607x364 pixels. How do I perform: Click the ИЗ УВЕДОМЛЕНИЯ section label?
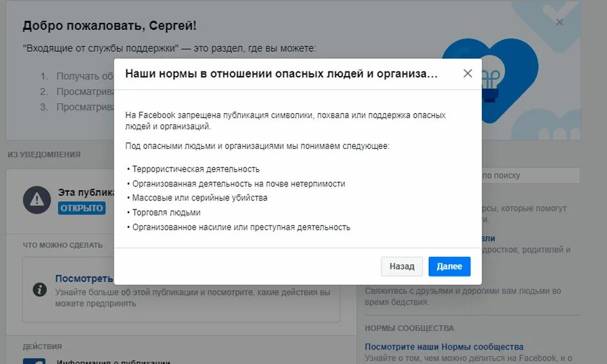(x=44, y=155)
